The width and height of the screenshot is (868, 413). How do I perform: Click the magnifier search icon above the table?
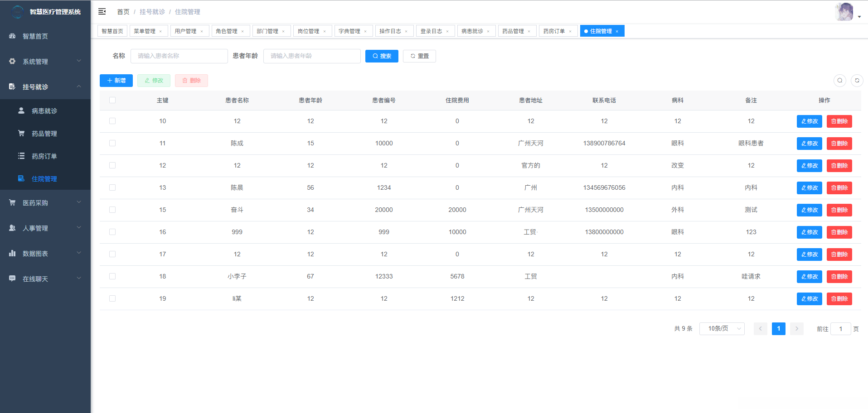click(x=839, y=80)
